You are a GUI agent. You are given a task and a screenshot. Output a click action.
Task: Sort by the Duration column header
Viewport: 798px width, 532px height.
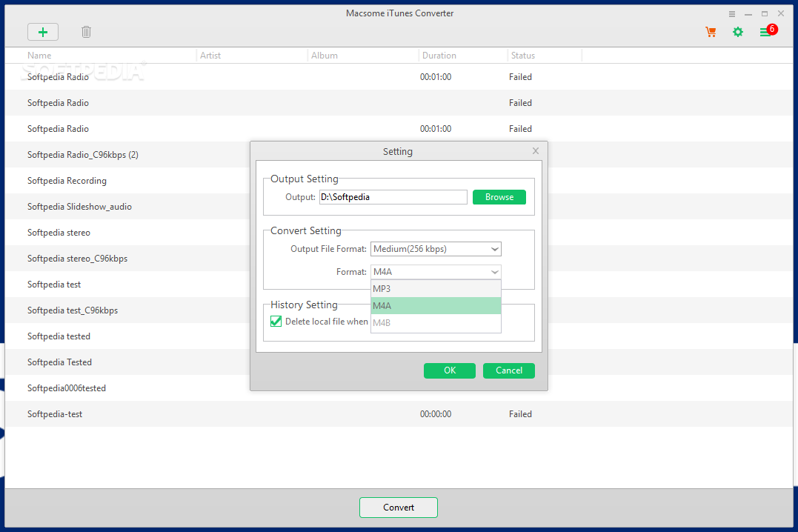click(x=439, y=56)
